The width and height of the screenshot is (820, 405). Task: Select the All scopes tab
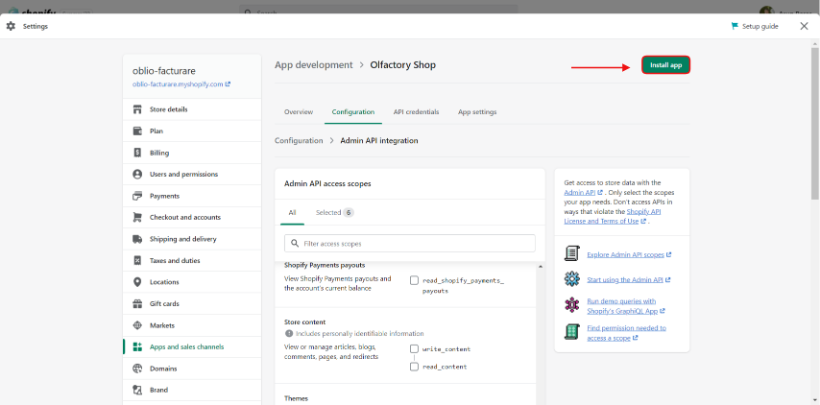click(292, 212)
